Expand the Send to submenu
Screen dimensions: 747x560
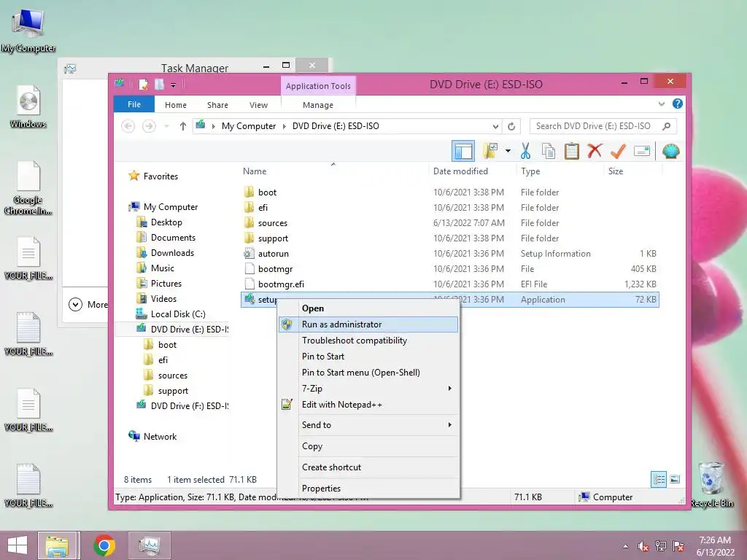(x=368, y=425)
